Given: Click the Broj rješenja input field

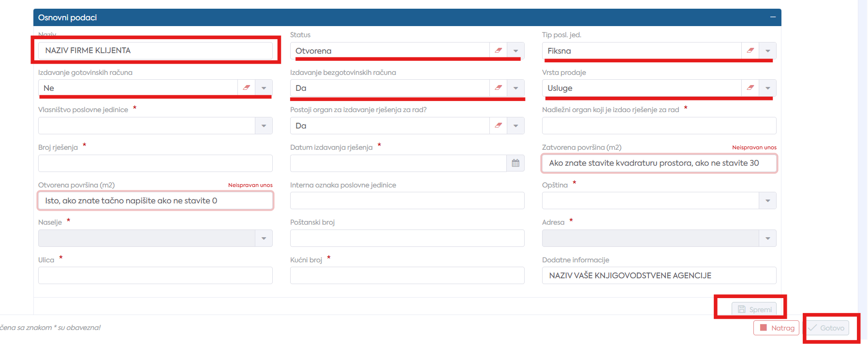Looking at the screenshot, I should pos(155,163).
